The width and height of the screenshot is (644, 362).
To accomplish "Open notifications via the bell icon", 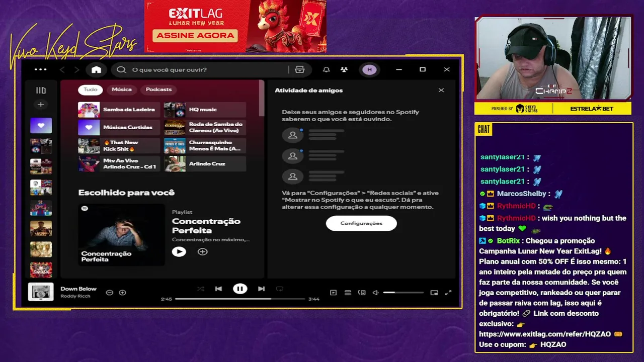I will click(x=326, y=69).
